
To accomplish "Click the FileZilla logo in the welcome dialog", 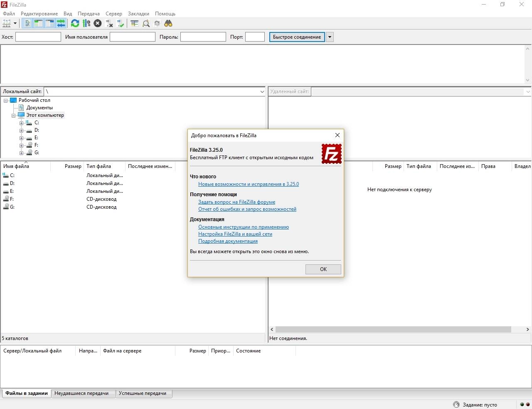I will [x=332, y=154].
